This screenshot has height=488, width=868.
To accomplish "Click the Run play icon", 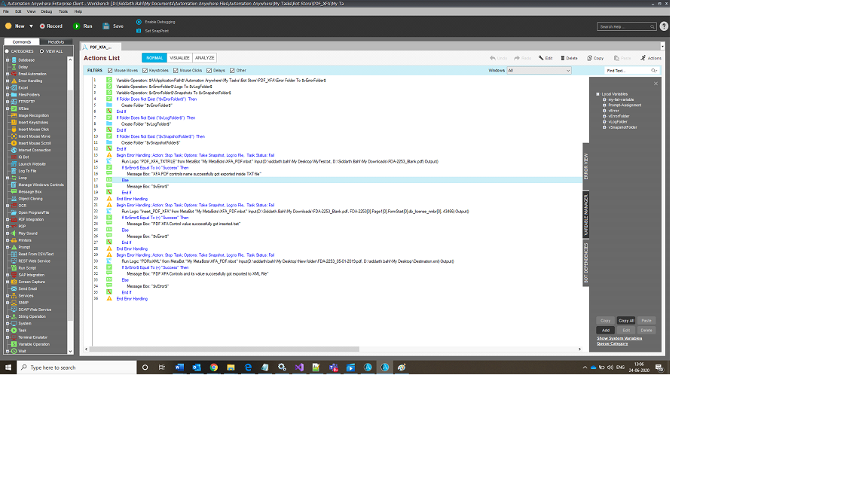I will (76, 26).
